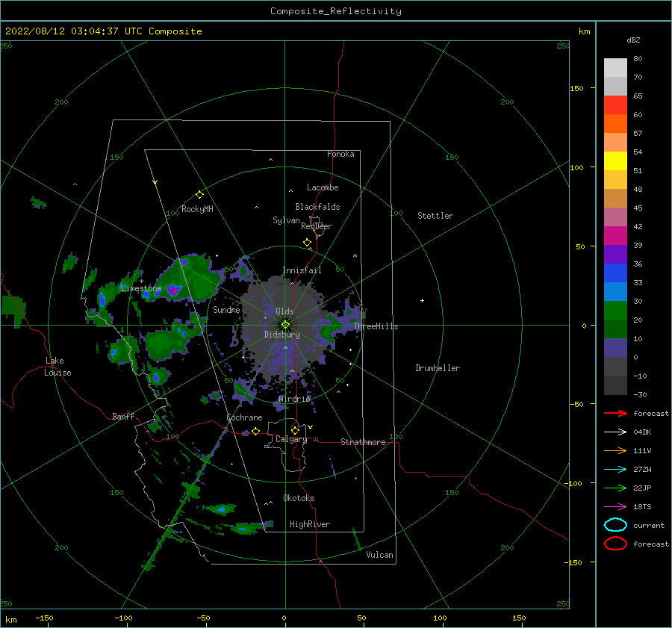This screenshot has height=628, width=672.
Task: Click the Calgary city label
Action: [291, 439]
